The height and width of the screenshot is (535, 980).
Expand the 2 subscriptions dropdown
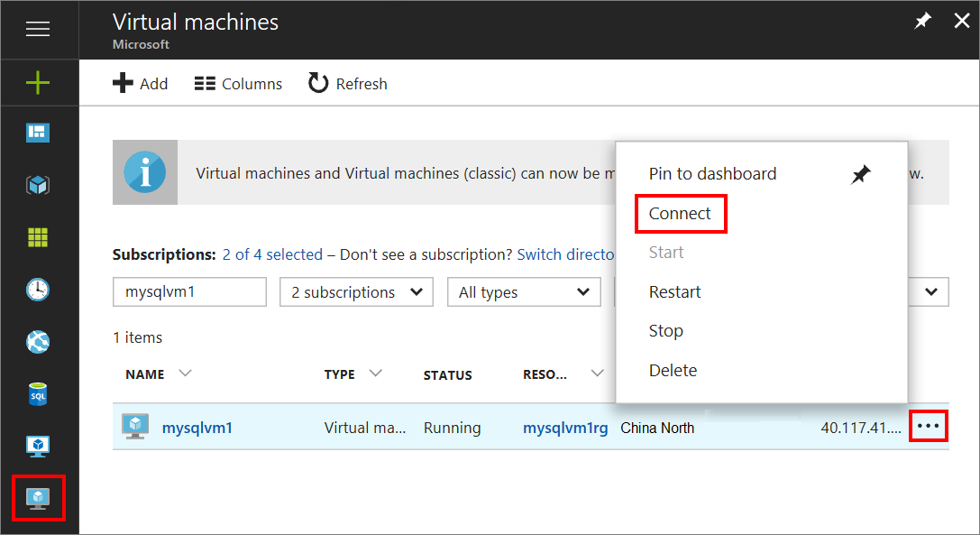point(356,292)
